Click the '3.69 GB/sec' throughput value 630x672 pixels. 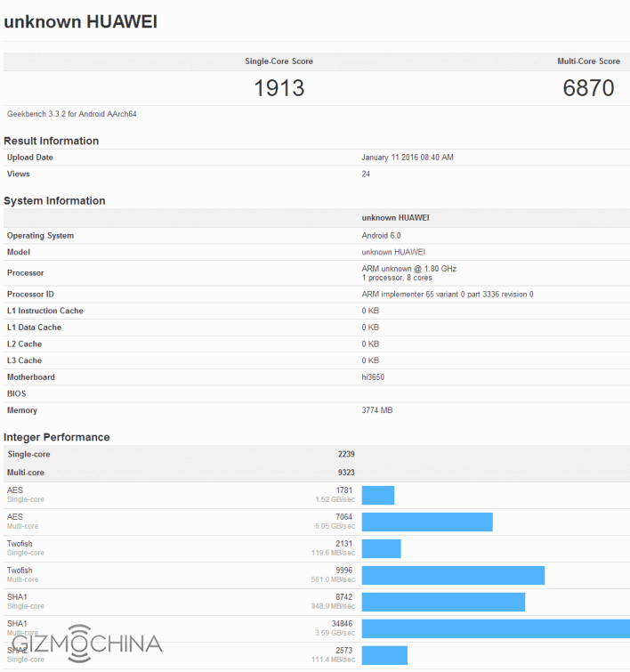tap(335, 633)
